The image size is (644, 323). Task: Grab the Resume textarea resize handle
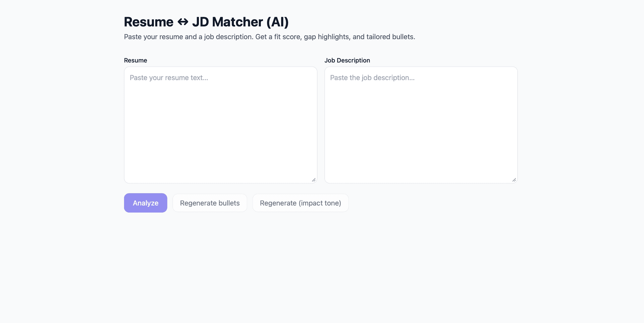coord(314,180)
